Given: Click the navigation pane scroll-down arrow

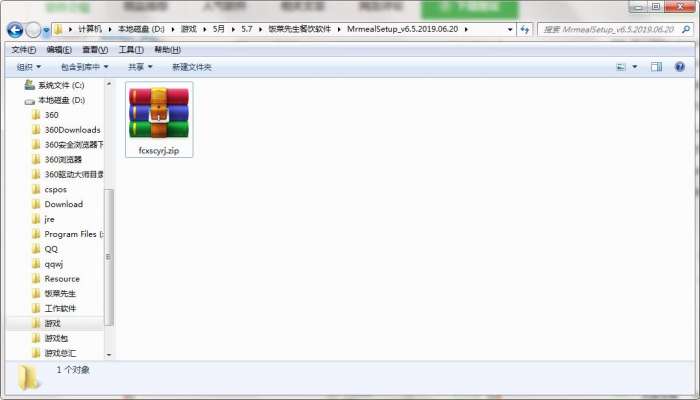Looking at the screenshot, I should [x=109, y=355].
